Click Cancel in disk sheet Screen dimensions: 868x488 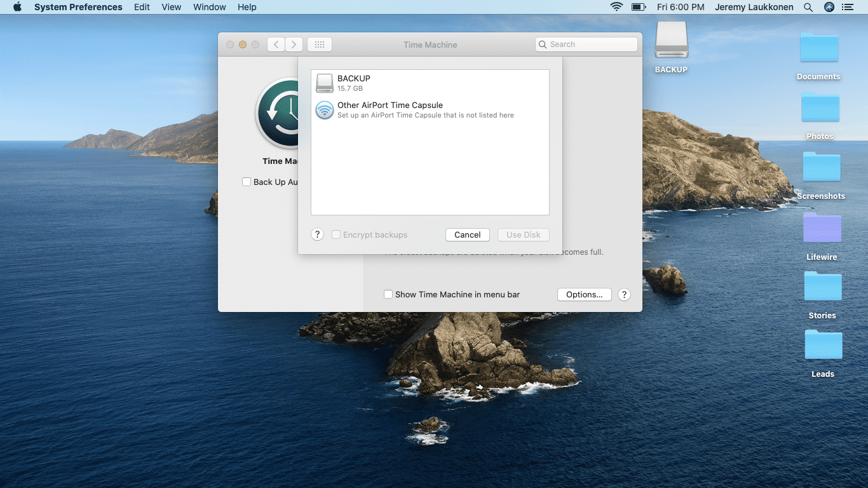pyautogui.click(x=468, y=234)
